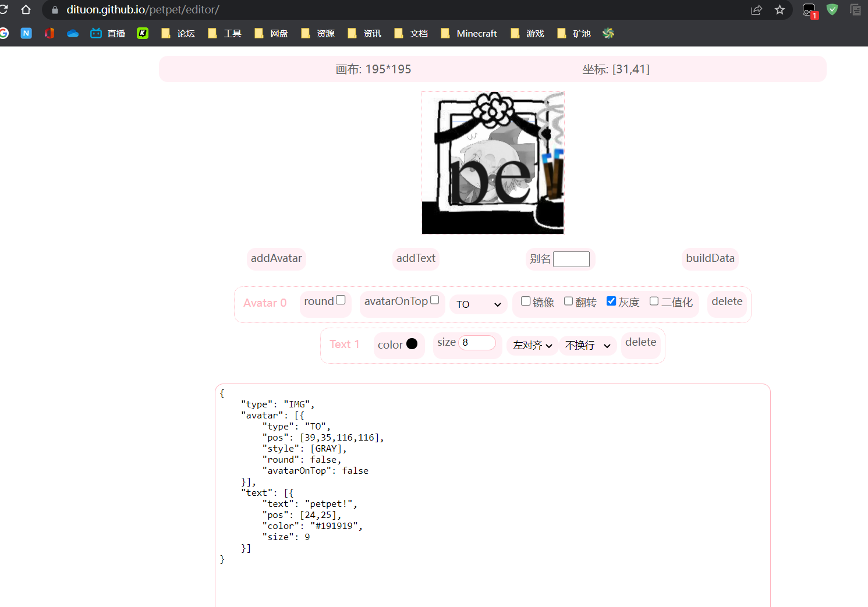Open the pinwheel bookmark icon
The height and width of the screenshot is (607, 868).
click(x=608, y=33)
